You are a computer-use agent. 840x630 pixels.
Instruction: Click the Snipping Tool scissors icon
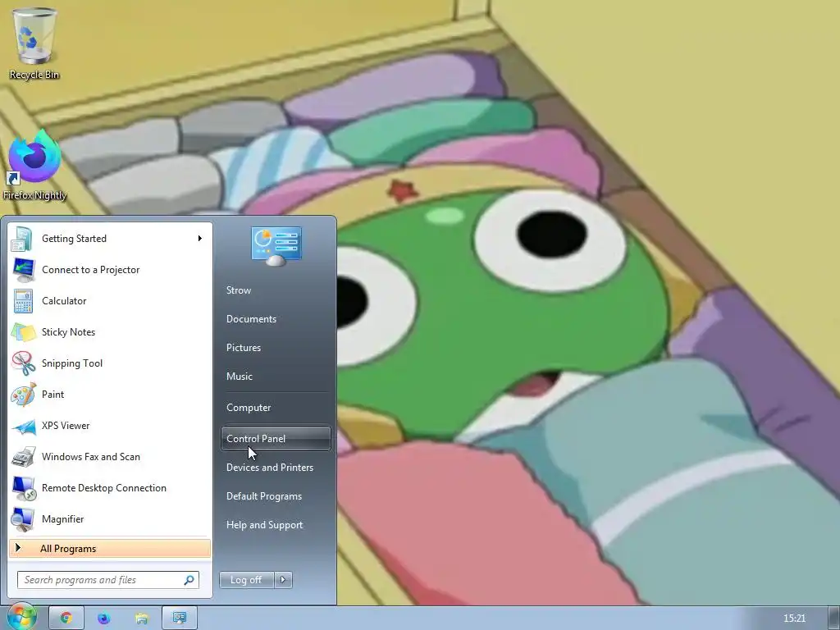22,363
